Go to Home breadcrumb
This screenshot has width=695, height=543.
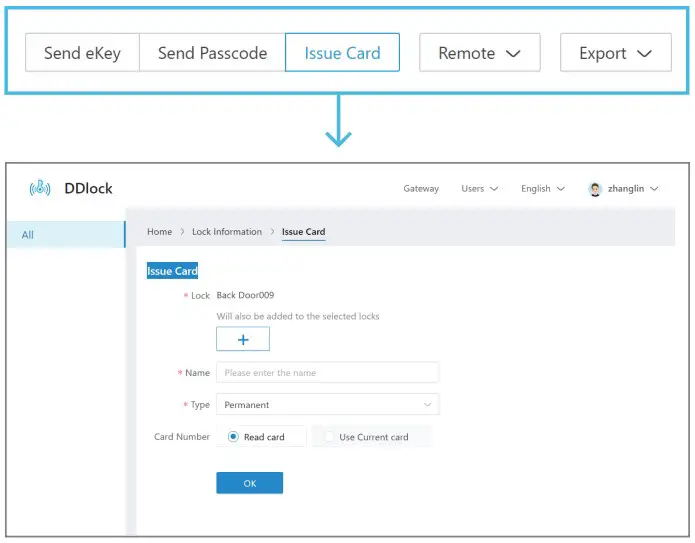[160, 232]
